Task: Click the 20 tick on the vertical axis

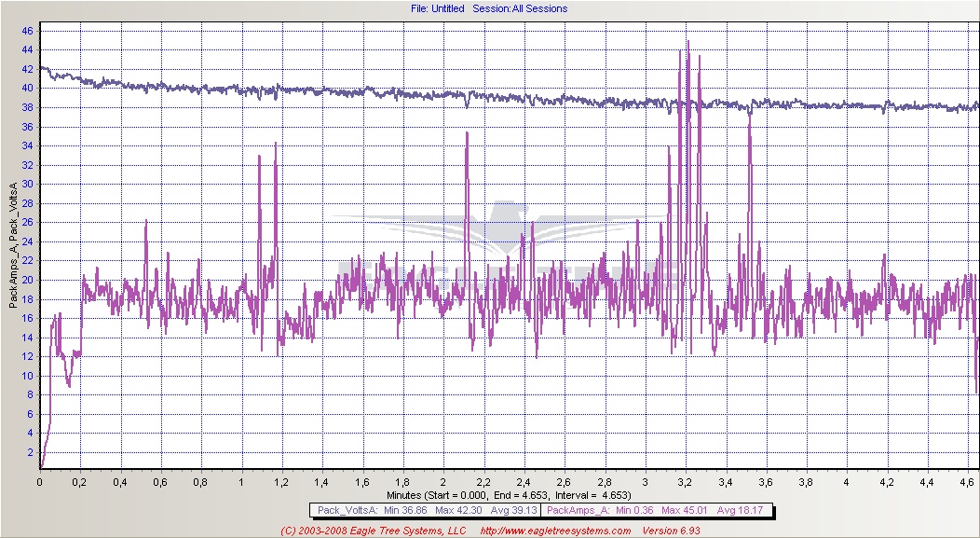Action: [27, 280]
